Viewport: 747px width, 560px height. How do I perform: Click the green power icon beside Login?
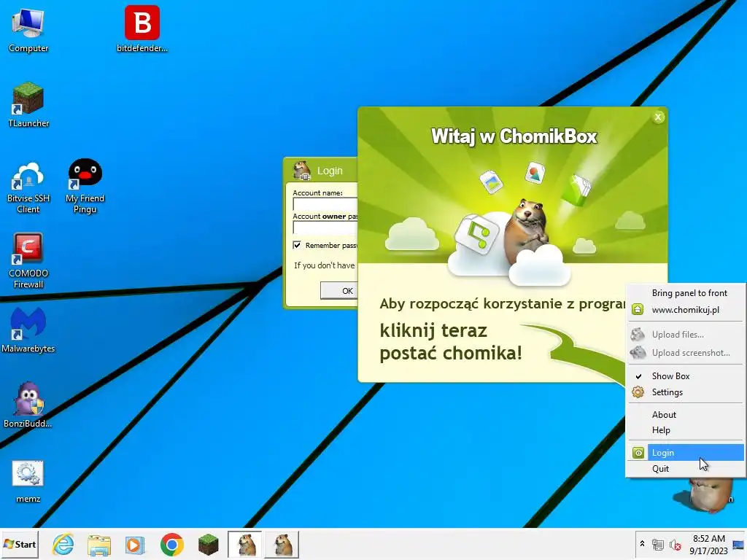point(638,452)
